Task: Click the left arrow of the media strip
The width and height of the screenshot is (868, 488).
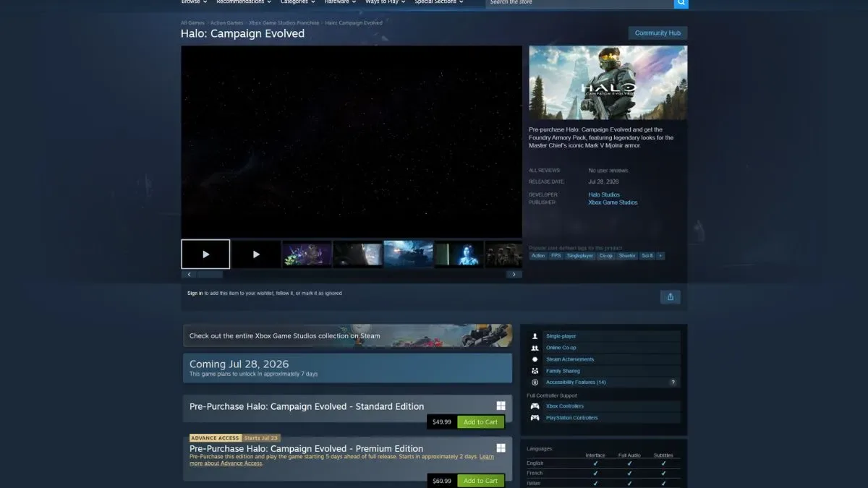Action: pyautogui.click(x=190, y=275)
